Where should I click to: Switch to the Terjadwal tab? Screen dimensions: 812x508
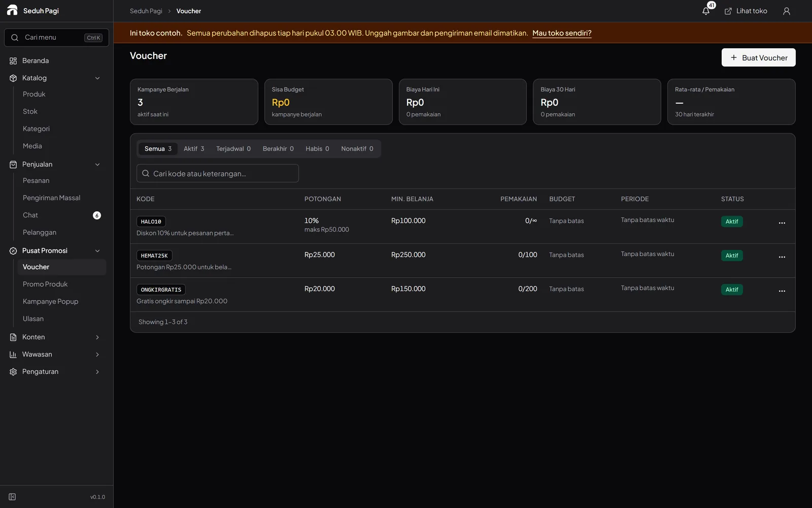click(x=233, y=149)
